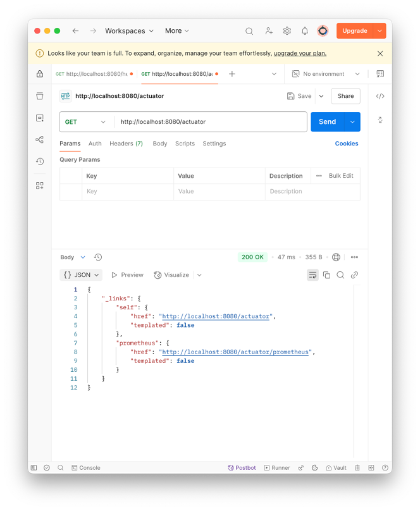Copy the response body
This screenshot has width=420, height=511.
[x=326, y=274]
